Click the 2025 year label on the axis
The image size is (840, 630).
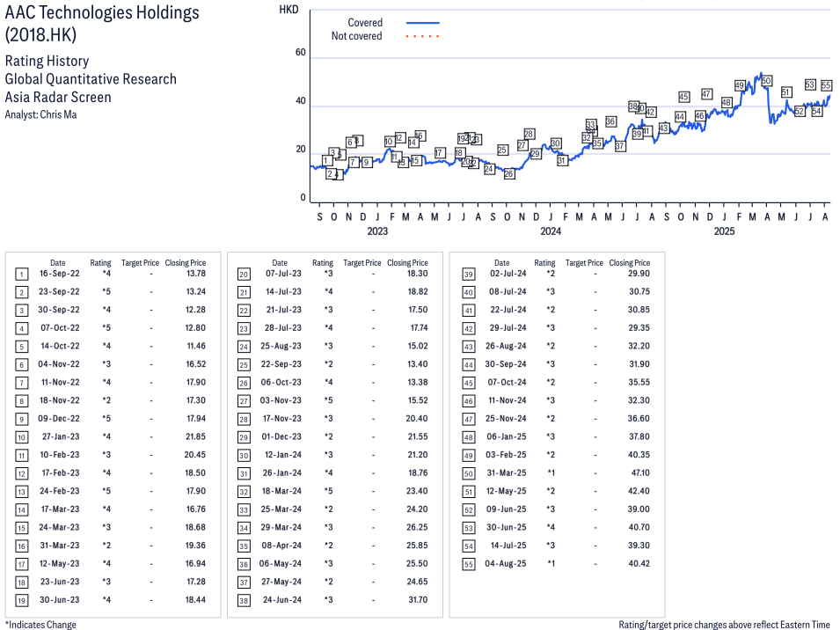[x=724, y=231]
